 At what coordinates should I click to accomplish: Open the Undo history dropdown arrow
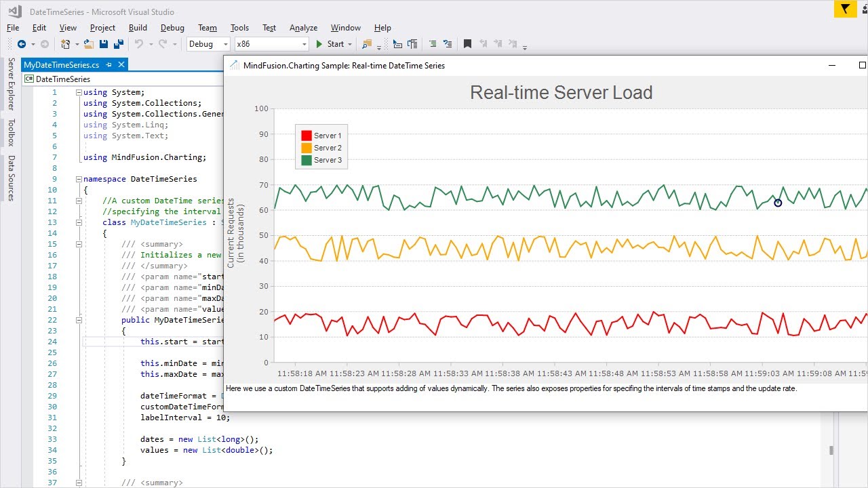[150, 44]
